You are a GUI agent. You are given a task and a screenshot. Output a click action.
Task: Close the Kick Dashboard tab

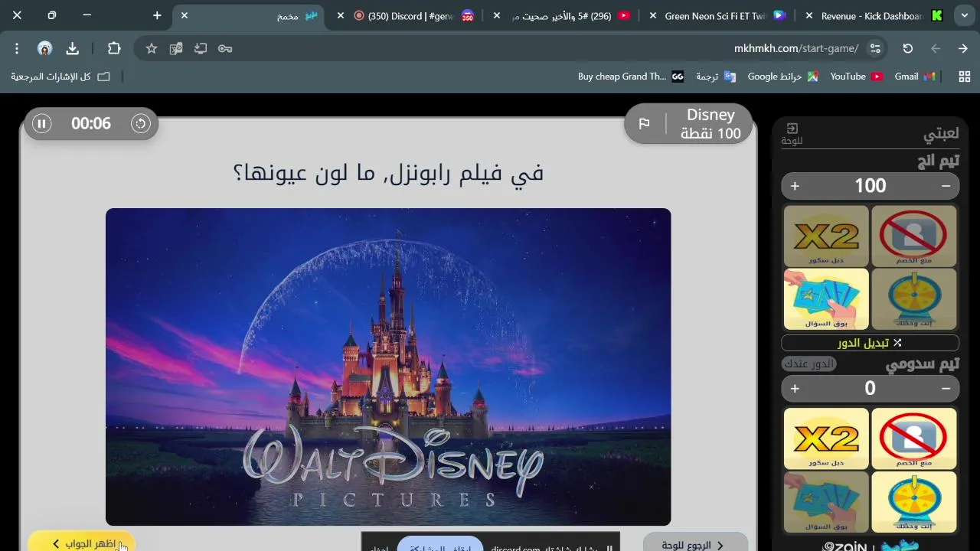[809, 15]
